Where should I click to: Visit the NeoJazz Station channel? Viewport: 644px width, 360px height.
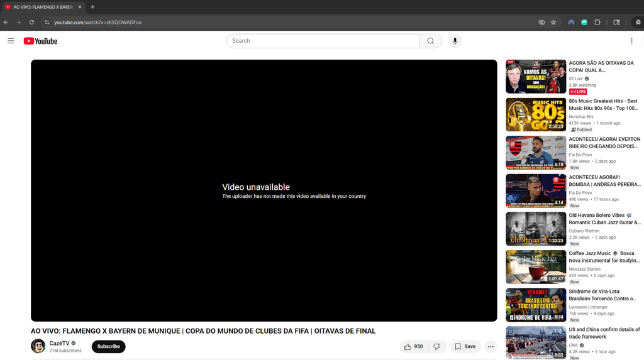[x=584, y=269]
